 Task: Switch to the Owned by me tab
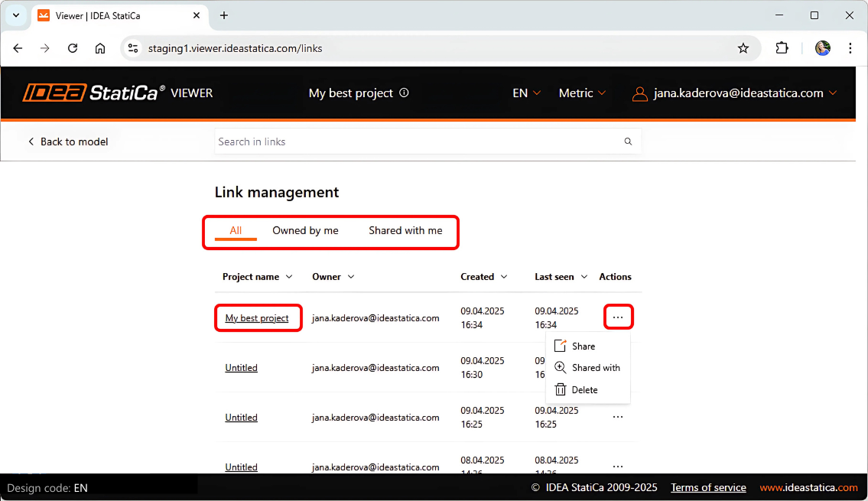[x=305, y=230]
